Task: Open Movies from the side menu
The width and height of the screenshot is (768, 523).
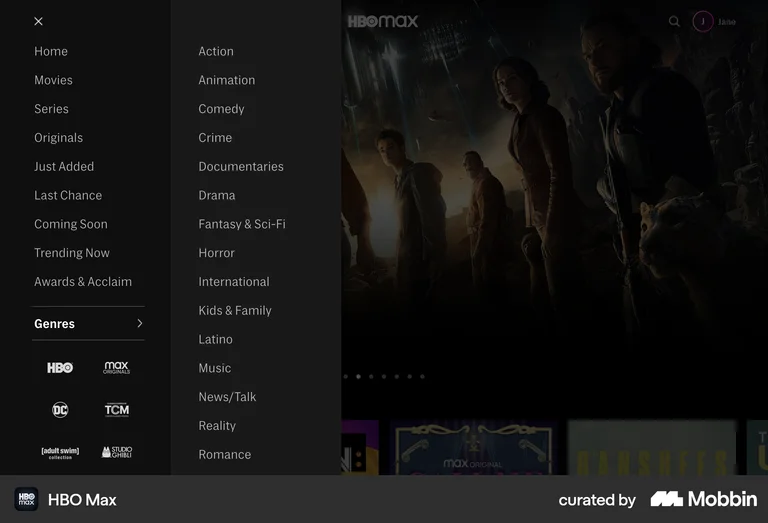Action: pos(53,80)
